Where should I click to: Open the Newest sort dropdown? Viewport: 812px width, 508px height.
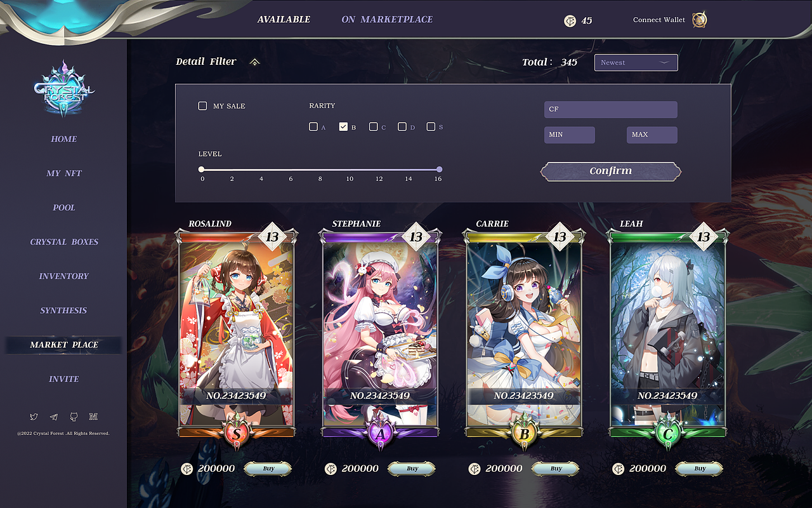[636, 62]
